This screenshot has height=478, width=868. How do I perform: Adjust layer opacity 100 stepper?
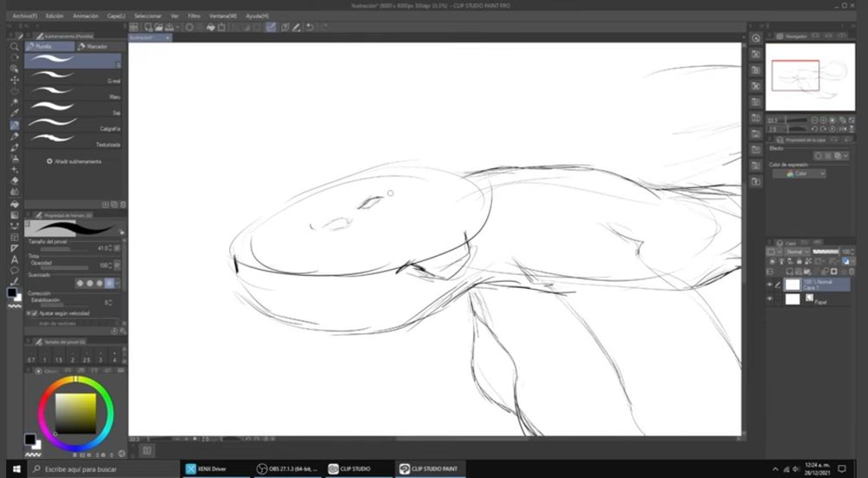pos(852,252)
